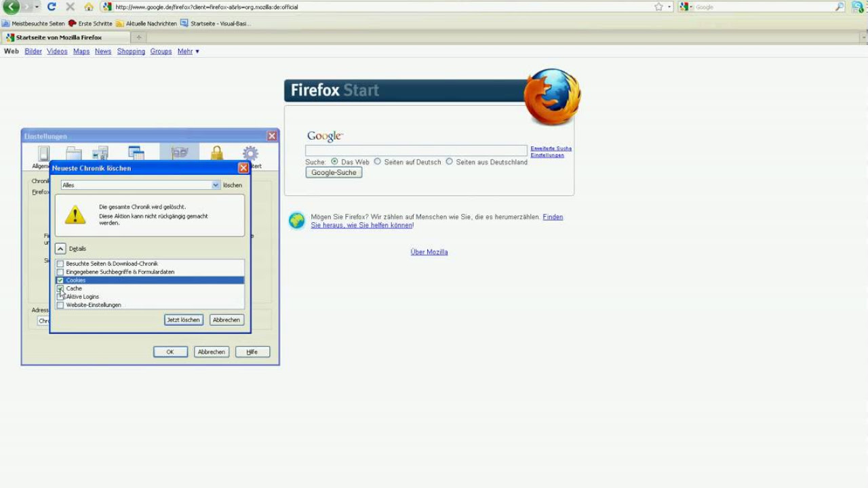Click the Forward navigation arrow

click(26, 7)
